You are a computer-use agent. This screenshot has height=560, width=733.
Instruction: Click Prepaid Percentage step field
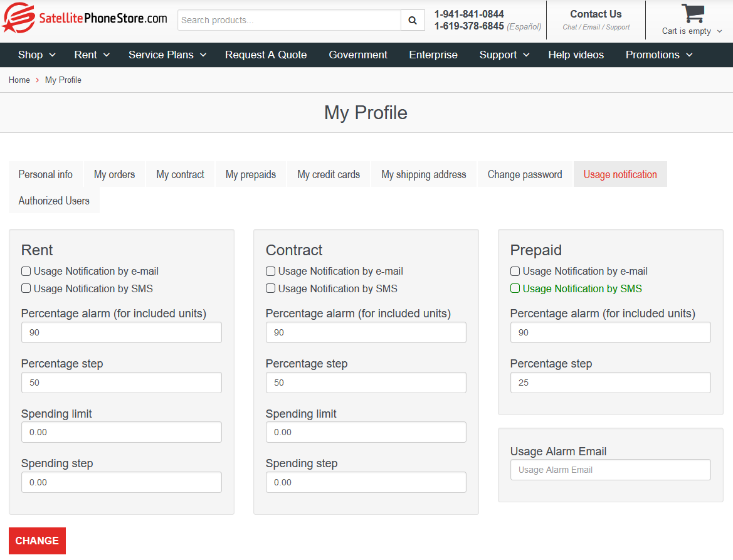tap(611, 383)
